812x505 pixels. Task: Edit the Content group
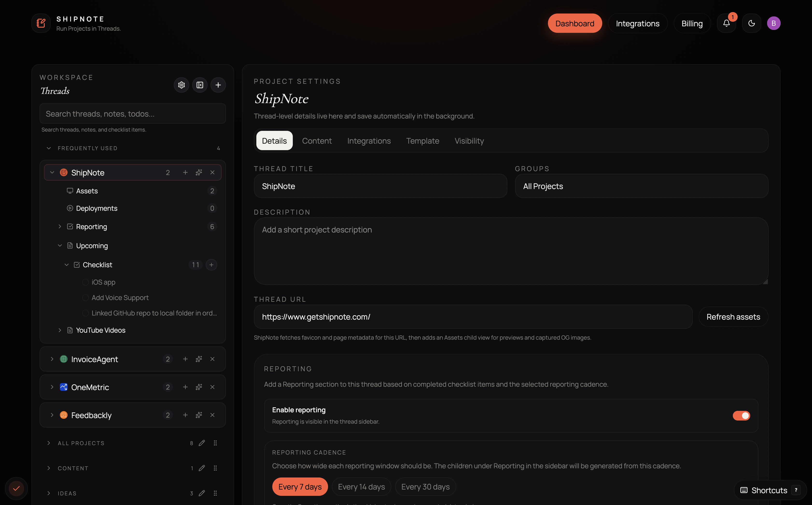pos(202,468)
